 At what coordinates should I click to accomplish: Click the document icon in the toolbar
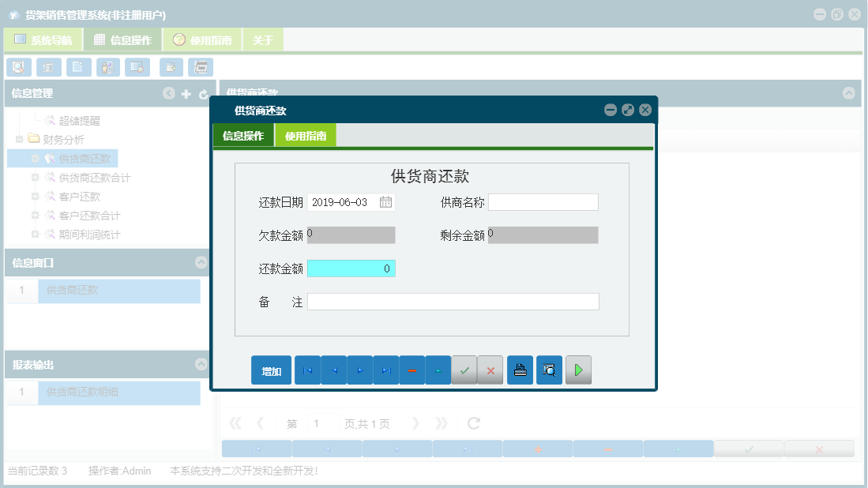click(78, 67)
